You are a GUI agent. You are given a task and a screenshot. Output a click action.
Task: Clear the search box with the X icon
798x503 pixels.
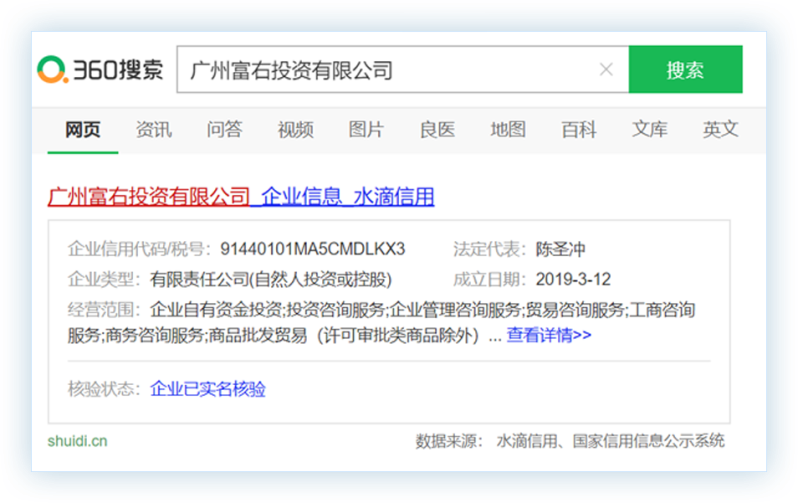[x=606, y=69]
